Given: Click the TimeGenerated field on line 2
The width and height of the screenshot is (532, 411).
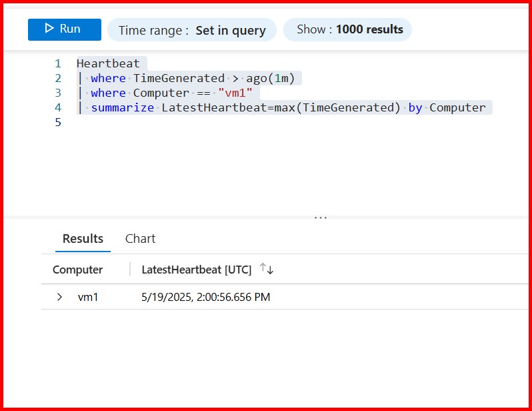Looking at the screenshot, I should click(x=179, y=78).
